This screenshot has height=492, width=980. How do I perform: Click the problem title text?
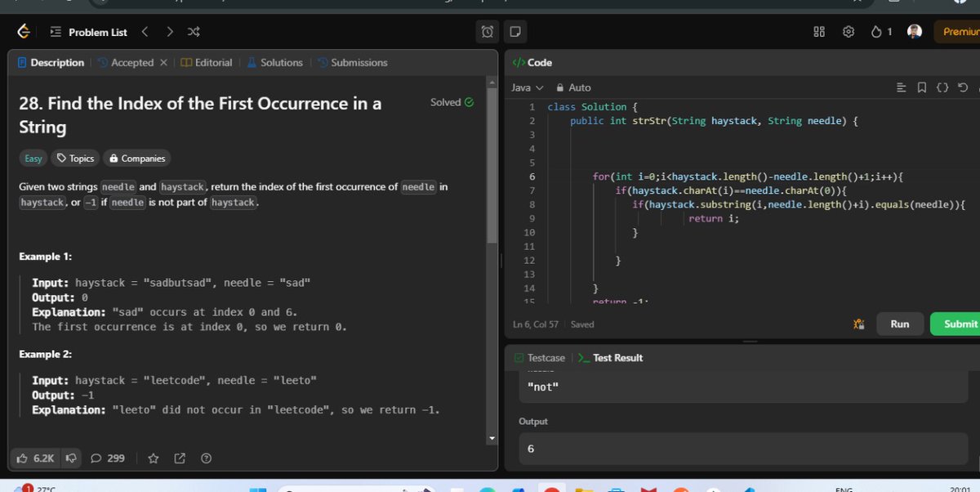pos(200,115)
